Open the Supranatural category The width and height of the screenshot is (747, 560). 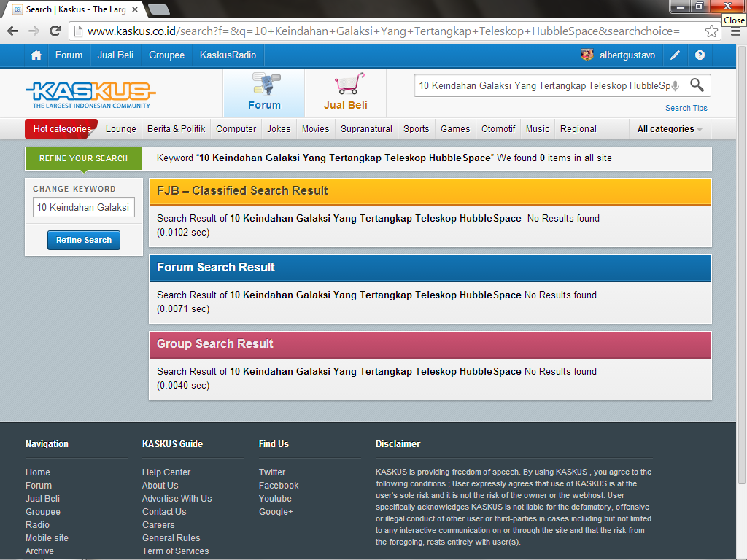(x=366, y=129)
